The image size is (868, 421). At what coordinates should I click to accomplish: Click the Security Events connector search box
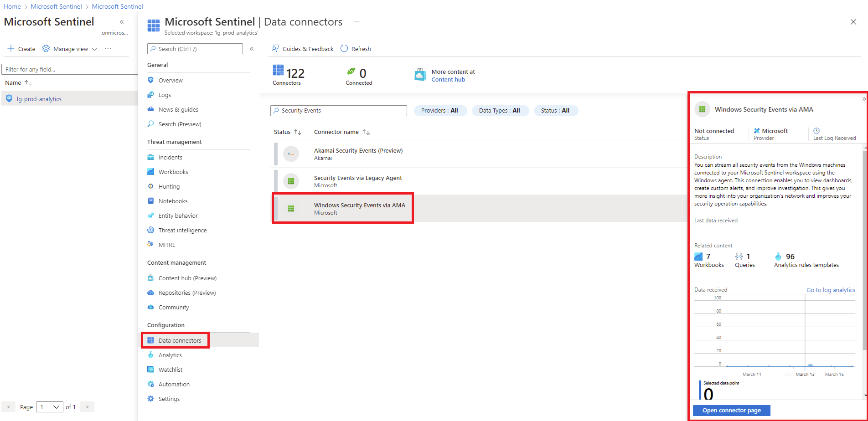(x=339, y=110)
